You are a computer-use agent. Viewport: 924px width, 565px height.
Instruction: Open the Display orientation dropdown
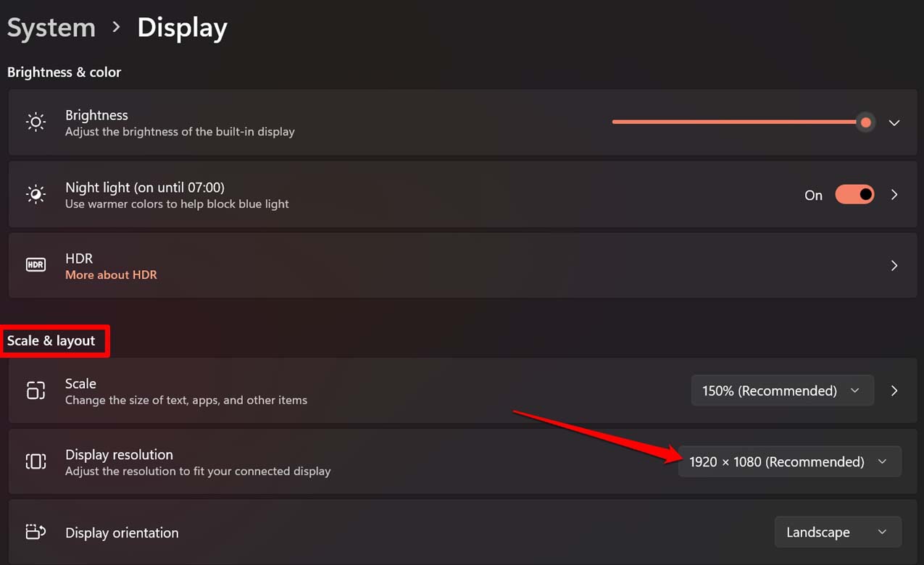coord(838,532)
